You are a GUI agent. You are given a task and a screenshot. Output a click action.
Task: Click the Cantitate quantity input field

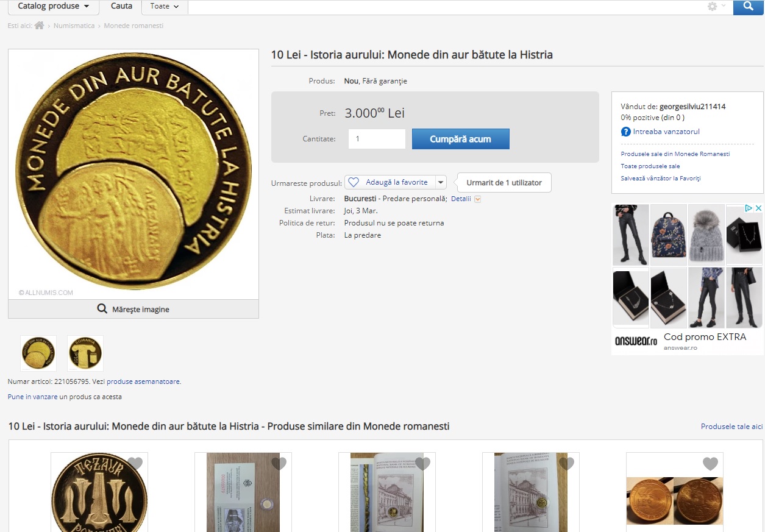tap(377, 139)
